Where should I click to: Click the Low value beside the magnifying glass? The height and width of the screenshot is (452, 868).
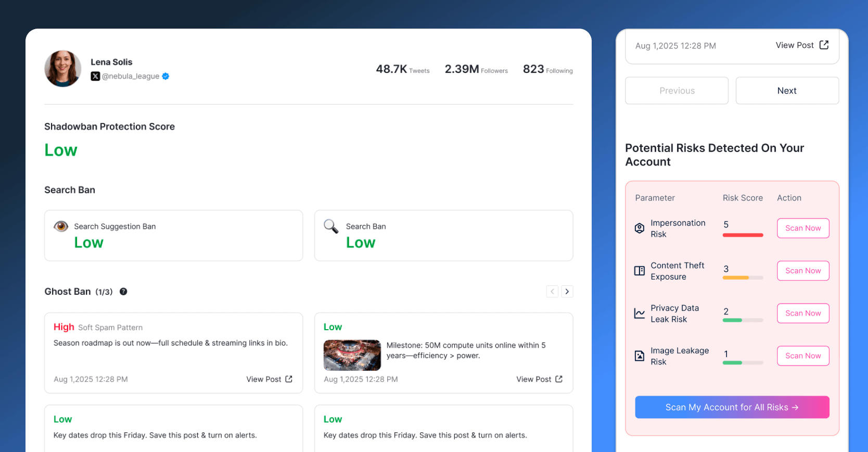361,243
